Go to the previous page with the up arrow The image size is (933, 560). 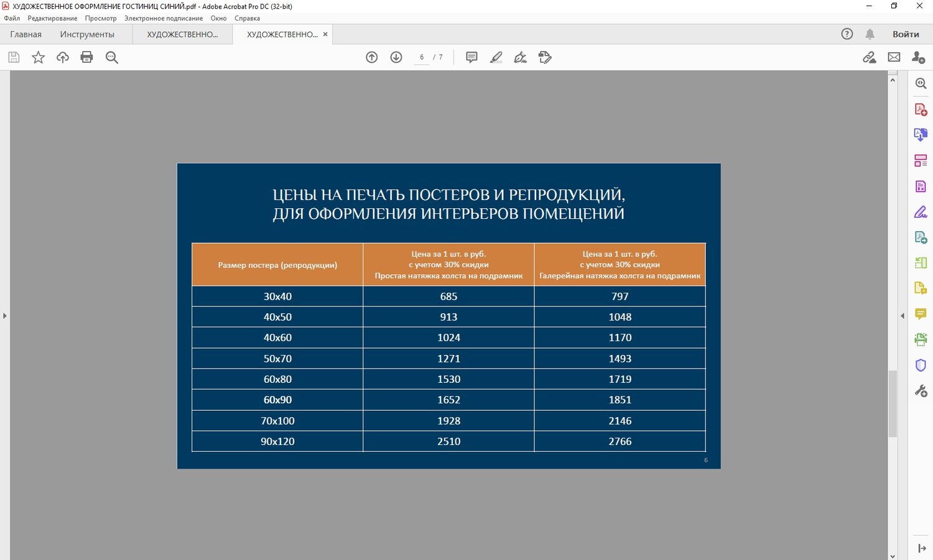[x=372, y=57]
